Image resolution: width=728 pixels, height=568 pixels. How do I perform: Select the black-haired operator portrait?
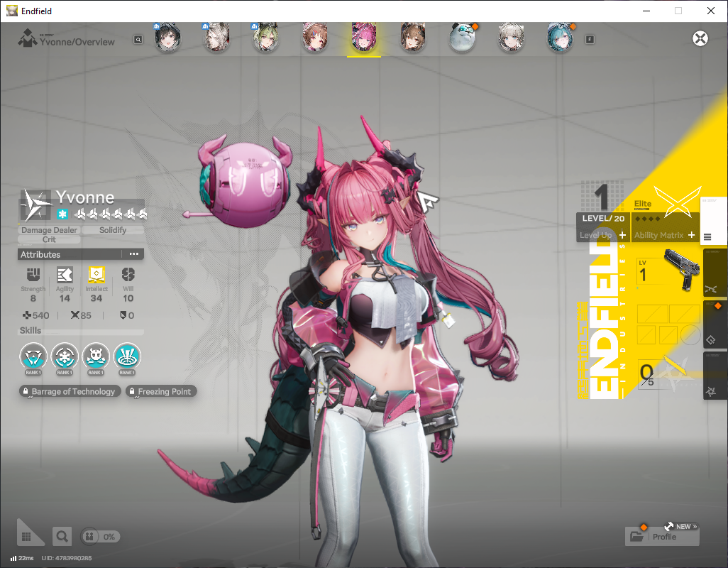click(x=167, y=37)
